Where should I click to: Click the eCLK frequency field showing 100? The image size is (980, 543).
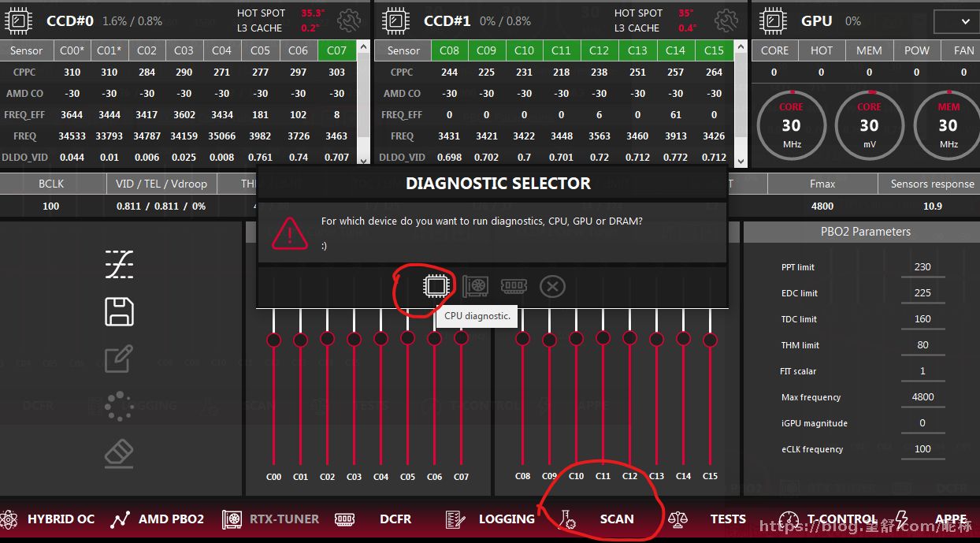point(922,449)
